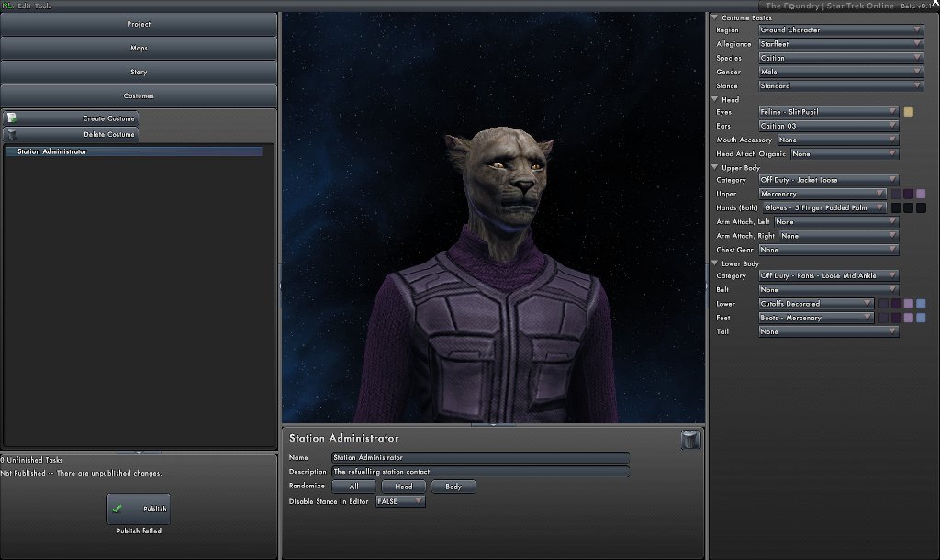Collapse the Costume Basics section
The width and height of the screenshot is (940, 560).
[714, 17]
